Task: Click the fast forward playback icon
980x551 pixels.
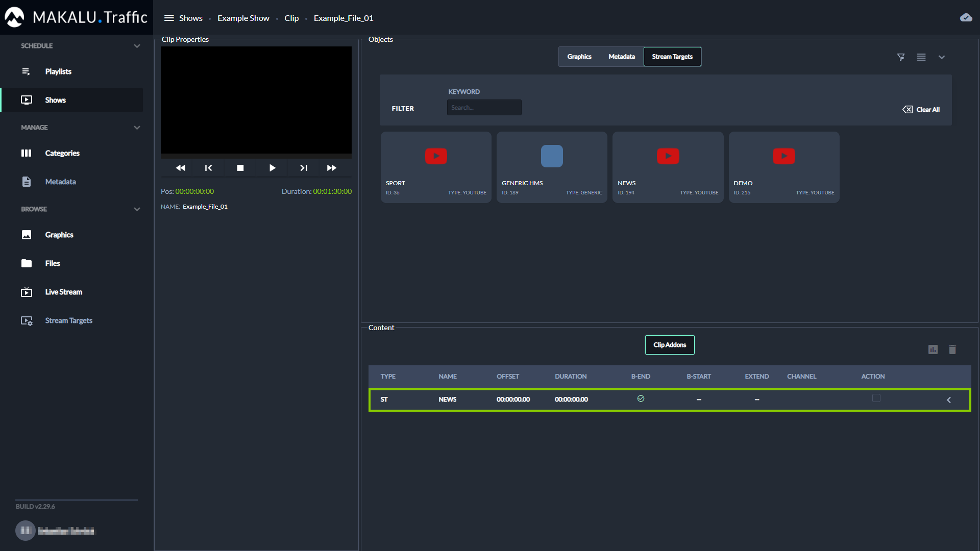Action: (x=332, y=168)
